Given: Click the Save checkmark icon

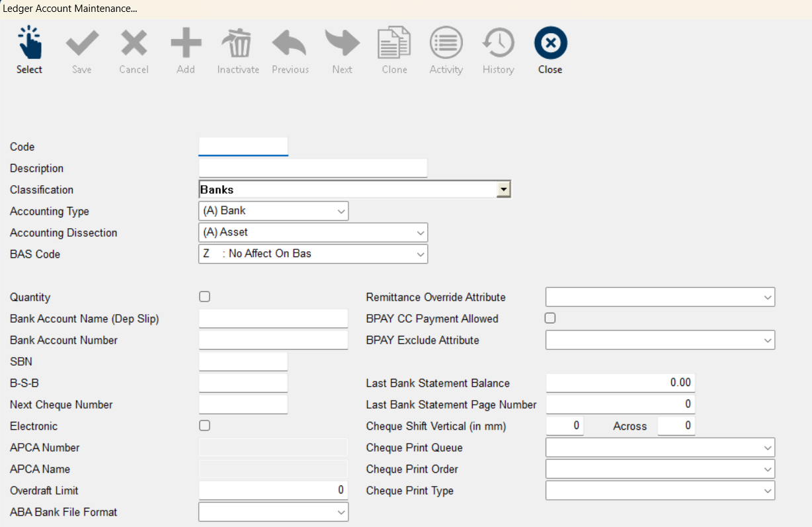Looking at the screenshot, I should coord(82,44).
